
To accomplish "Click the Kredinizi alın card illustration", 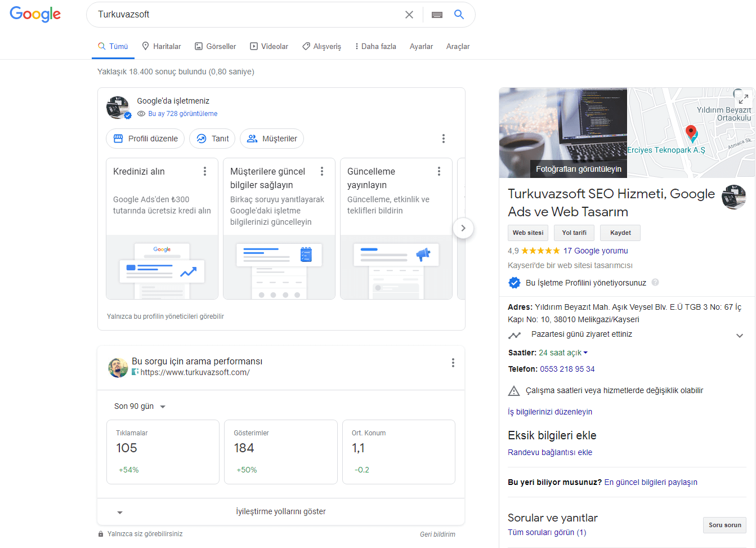I will pyautogui.click(x=162, y=267).
